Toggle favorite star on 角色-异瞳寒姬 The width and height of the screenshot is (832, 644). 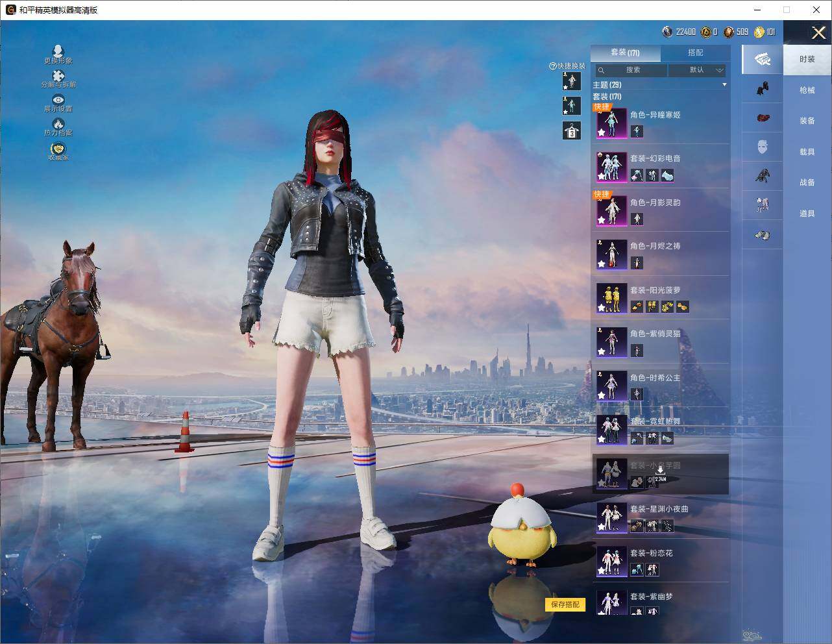(602, 132)
